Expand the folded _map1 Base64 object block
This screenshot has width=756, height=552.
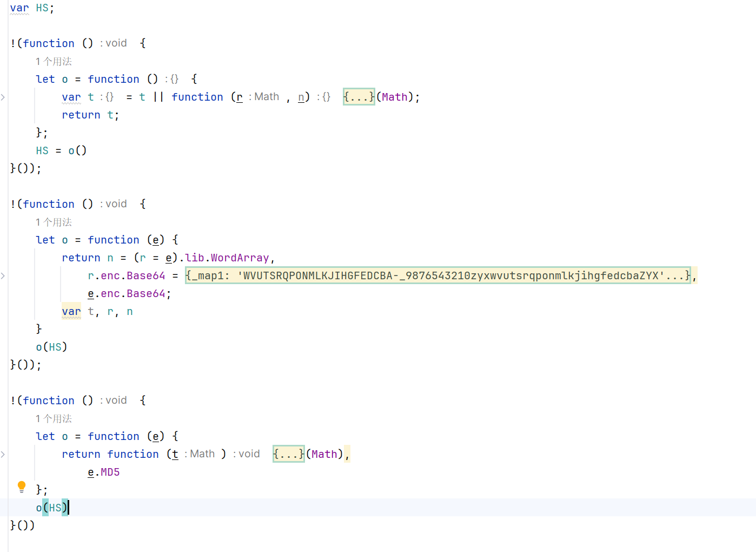coord(438,275)
